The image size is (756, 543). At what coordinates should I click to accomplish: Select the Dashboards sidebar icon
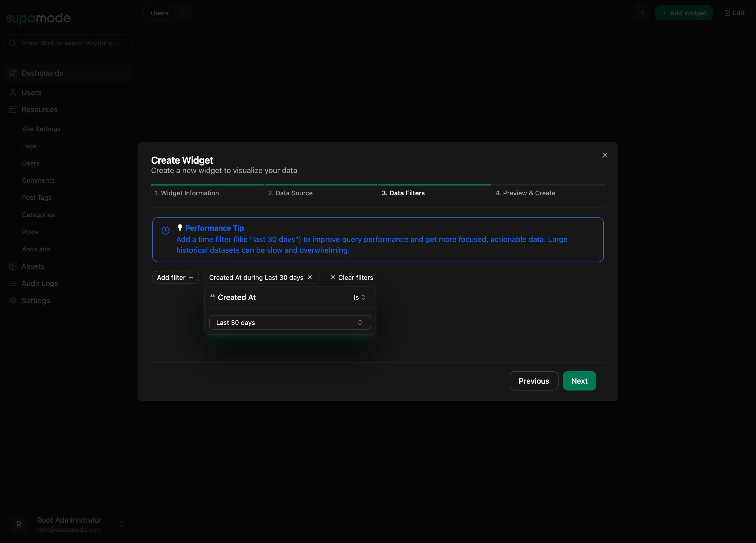tap(13, 73)
